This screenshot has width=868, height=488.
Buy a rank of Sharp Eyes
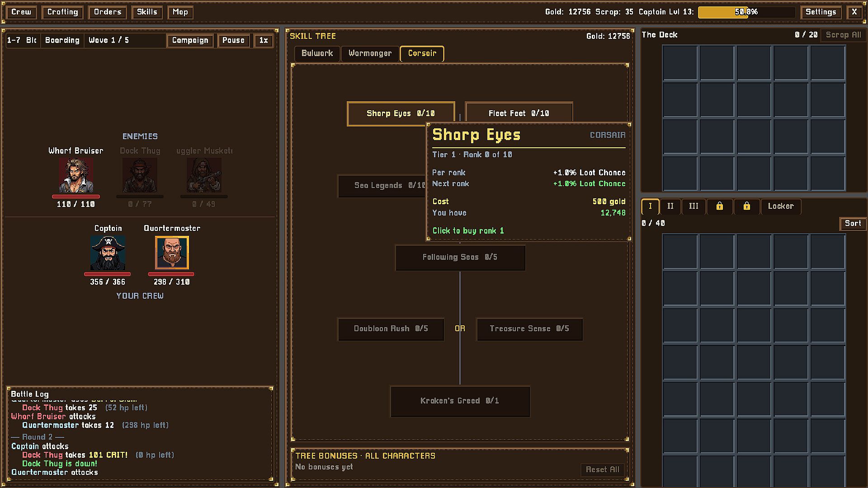[401, 113]
